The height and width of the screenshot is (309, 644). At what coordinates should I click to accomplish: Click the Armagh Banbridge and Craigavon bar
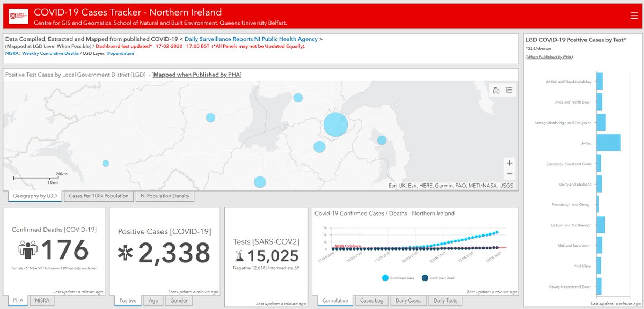point(601,122)
